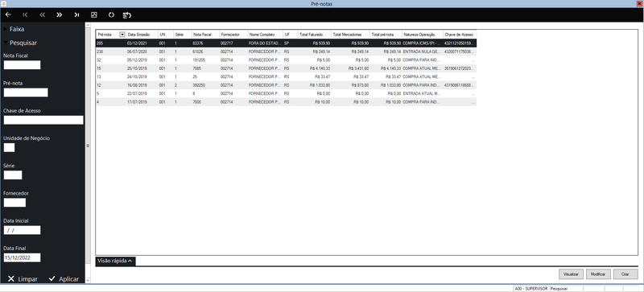644x292 pixels.
Task: Jump to the last record
Action: coord(76,14)
